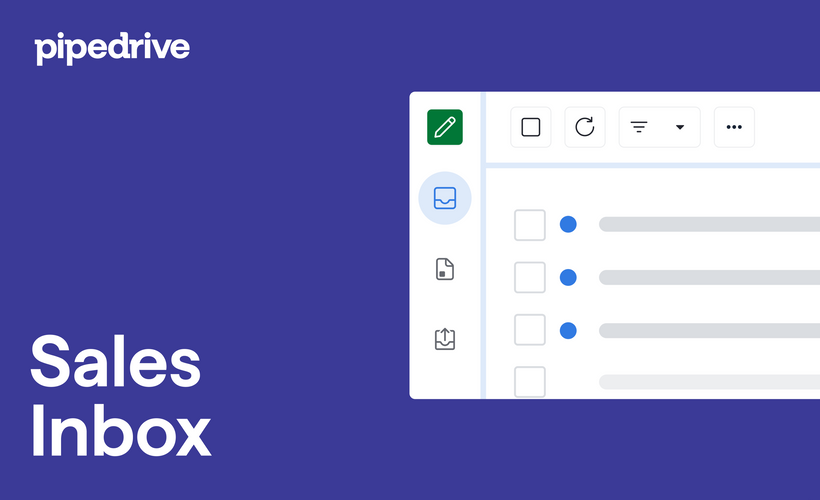820x500 pixels.
Task: Check the first email row checkbox
Action: [x=530, y=225]
